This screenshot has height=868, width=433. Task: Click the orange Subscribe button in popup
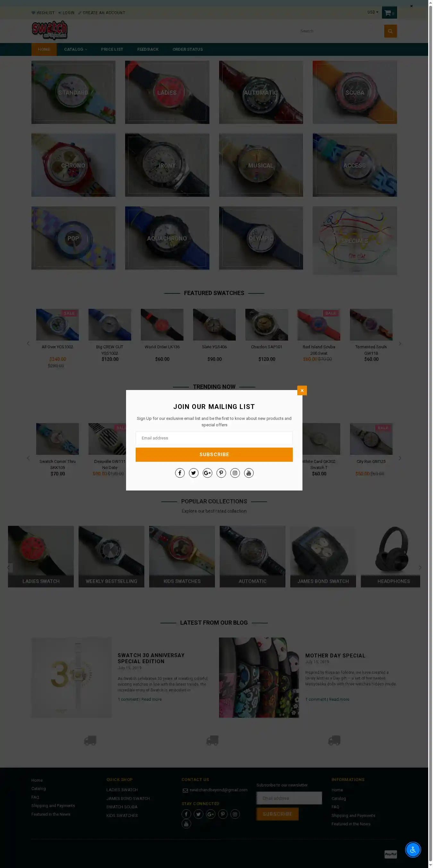214,455
